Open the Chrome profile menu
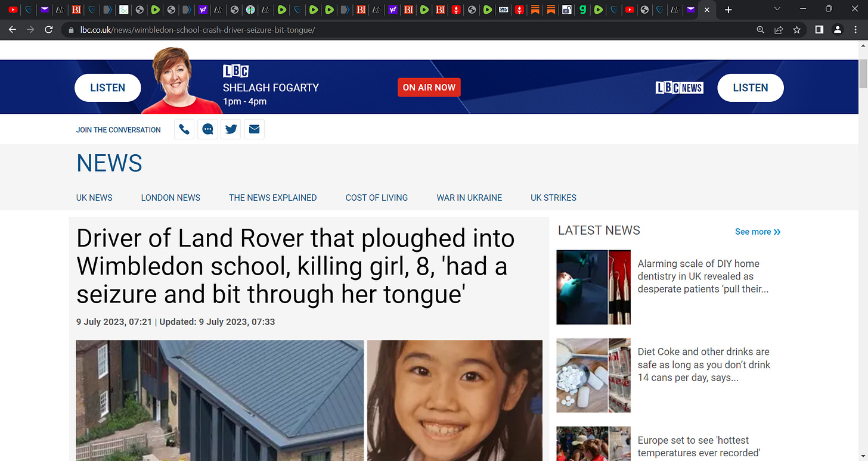This screenshot has width=868, height=461. (x=838, y=30)
